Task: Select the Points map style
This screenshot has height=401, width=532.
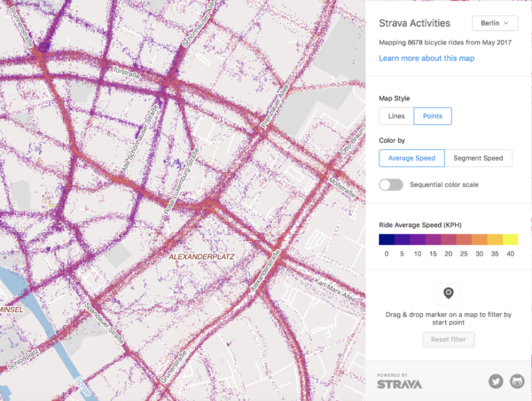Action: pyautogui.click(x=433, y=116)
